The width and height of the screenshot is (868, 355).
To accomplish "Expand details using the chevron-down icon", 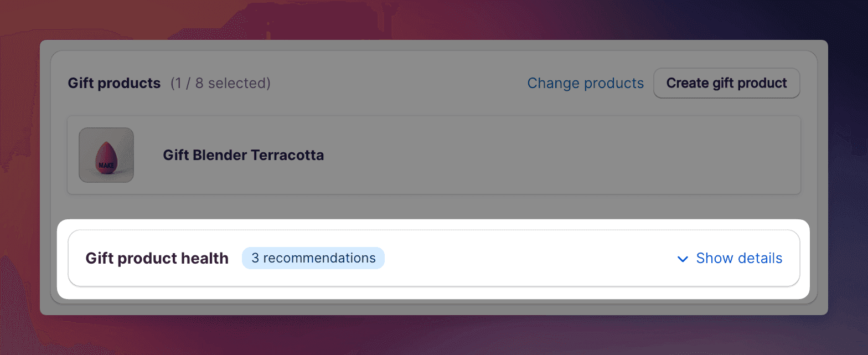I will (683, 259).
